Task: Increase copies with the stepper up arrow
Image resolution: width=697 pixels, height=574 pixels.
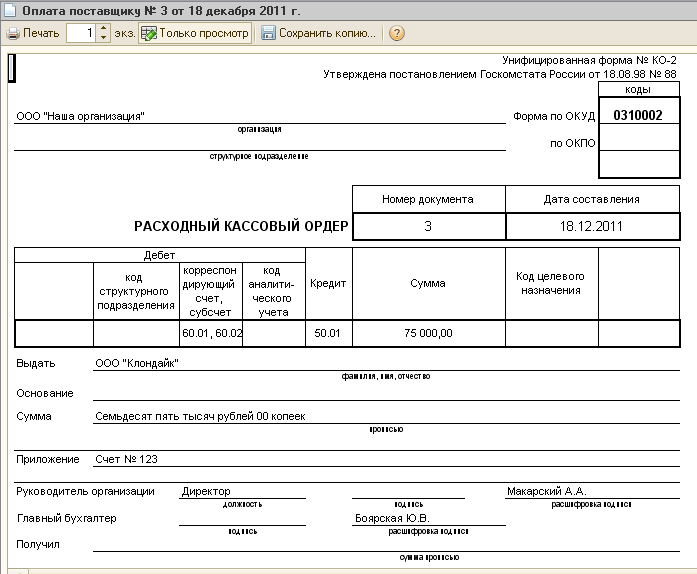Action: click(103, 28)
